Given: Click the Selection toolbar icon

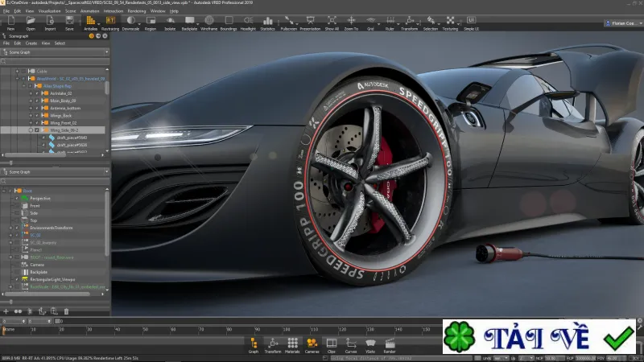Looking at the screenshot, I should [x=431, y=23].
